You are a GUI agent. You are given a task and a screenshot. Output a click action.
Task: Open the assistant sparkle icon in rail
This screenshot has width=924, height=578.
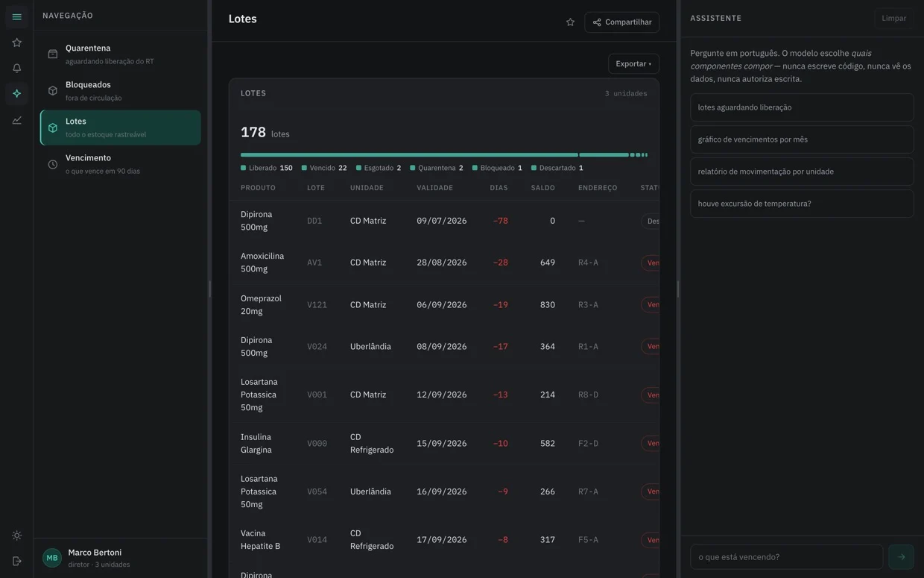[16, 93]
